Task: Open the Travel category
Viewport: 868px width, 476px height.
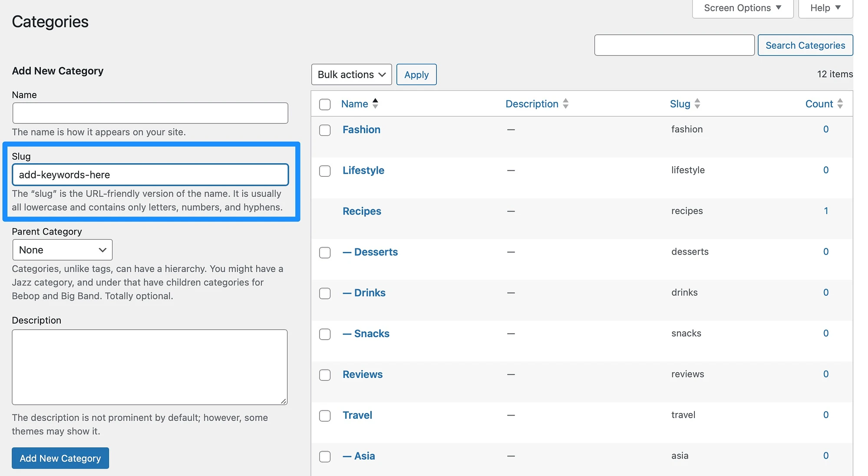Action: [x=357, y=414]
